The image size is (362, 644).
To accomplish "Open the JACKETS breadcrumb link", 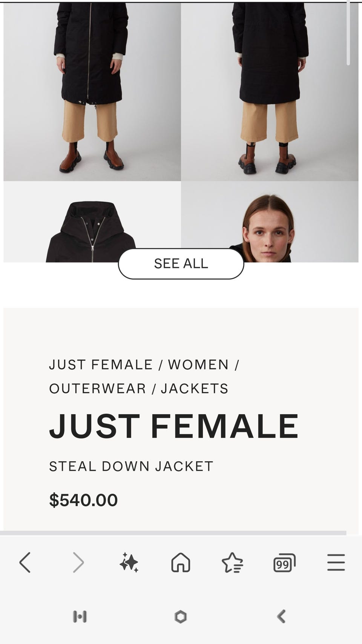I will (x=195, y=388).
